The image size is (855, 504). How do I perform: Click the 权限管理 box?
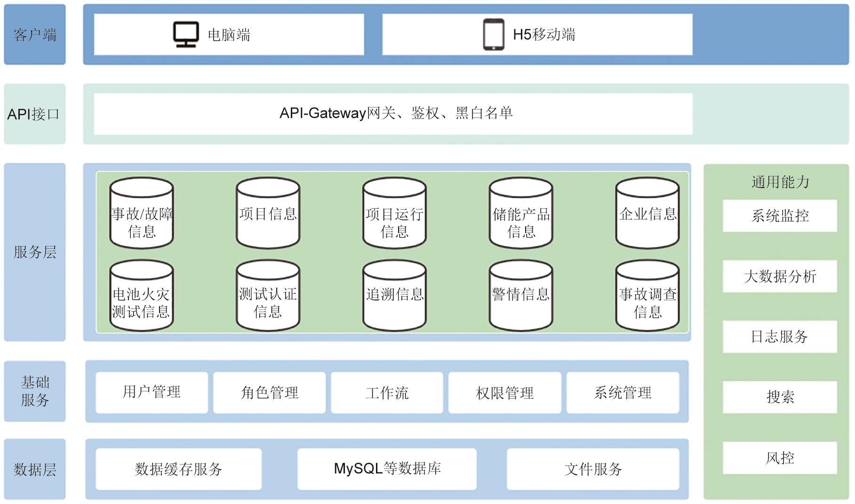[504, 393]
